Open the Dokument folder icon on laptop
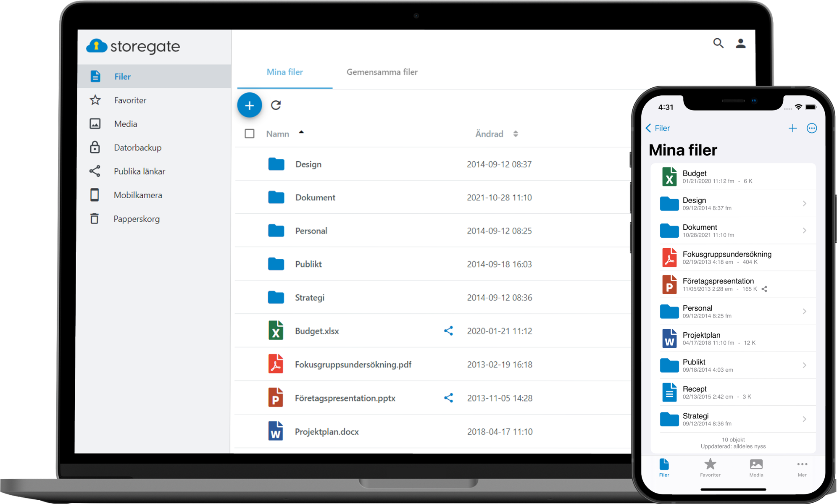This screenshot has height=504, width=837. [276, 197]
